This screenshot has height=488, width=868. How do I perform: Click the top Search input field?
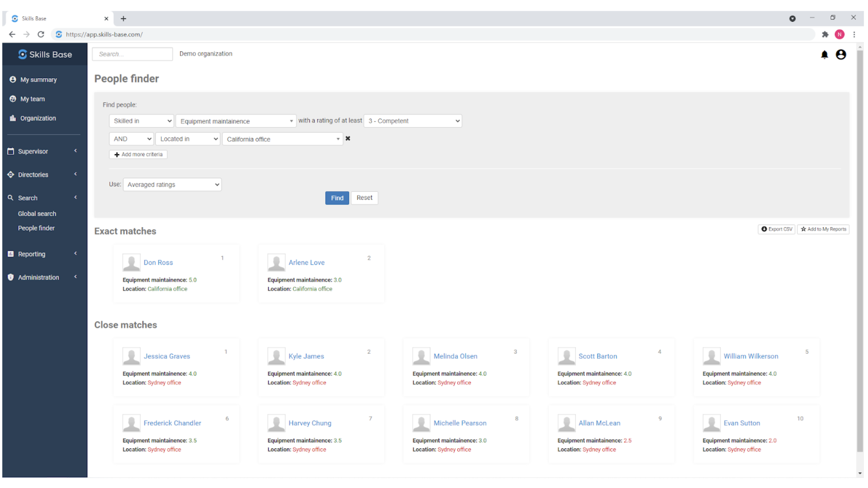132,54
